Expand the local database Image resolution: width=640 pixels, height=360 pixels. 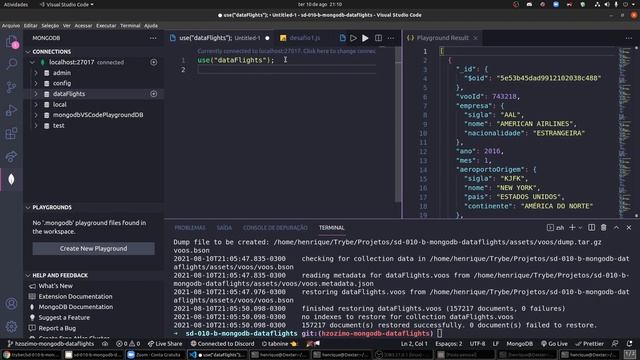tap(36, 104)
